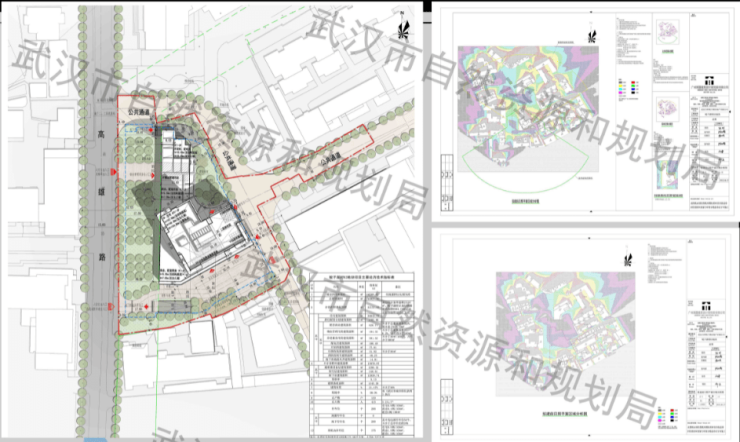Screen dimensions: 740x442
Task: Click the notes text block on the lower analysis sheet
Action: (x=664, y=263)
